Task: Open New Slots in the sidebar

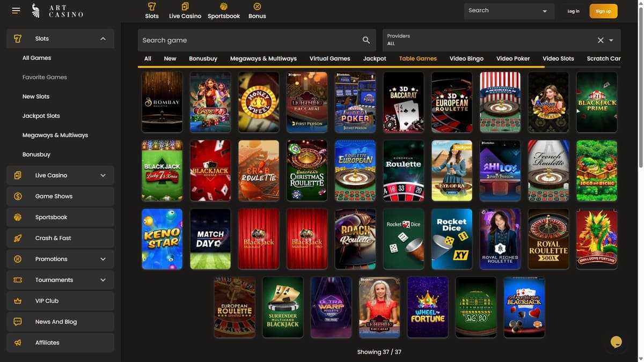Action: [36, 97]
